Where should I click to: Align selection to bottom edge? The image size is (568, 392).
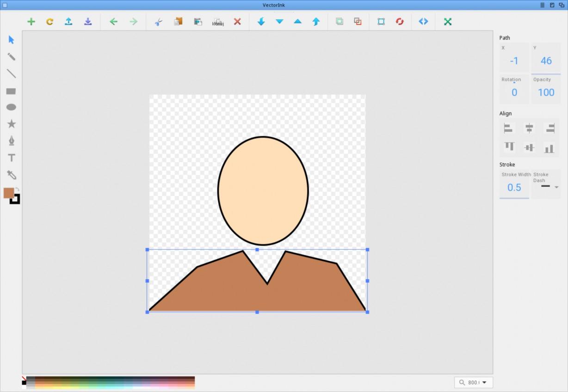coord(549,148)
